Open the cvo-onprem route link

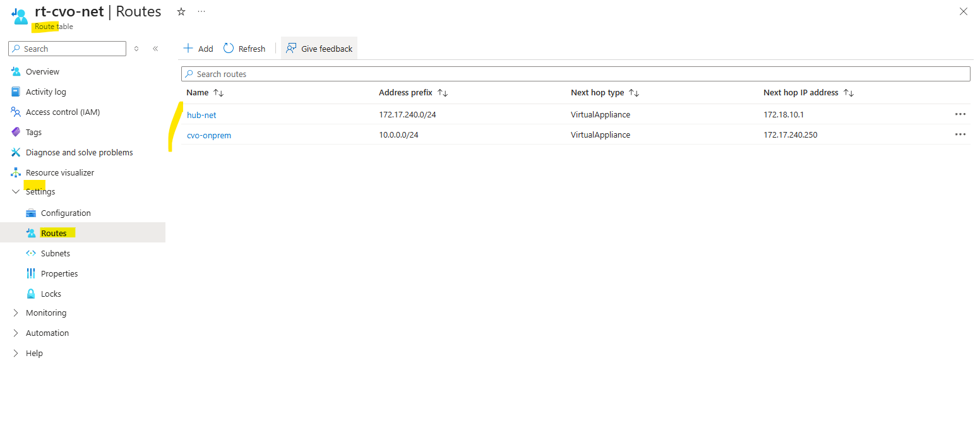tap(209, 135)
